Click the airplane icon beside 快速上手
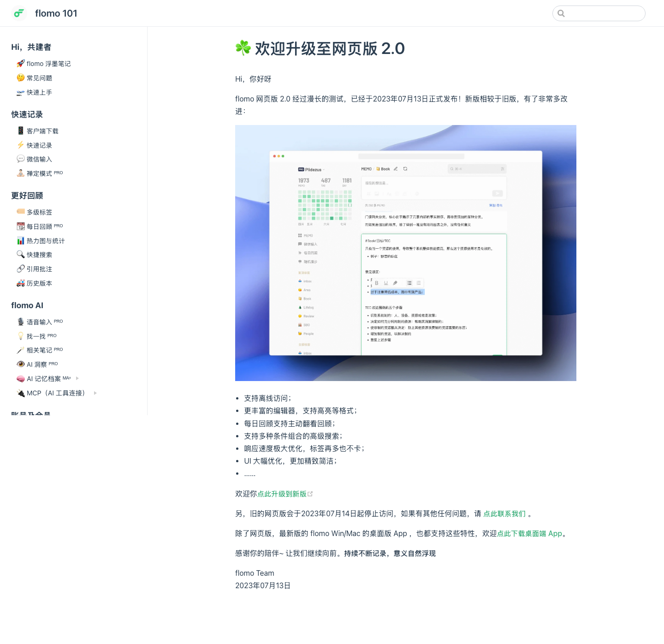This screenshot has width=664, height=644. point(21,92)
